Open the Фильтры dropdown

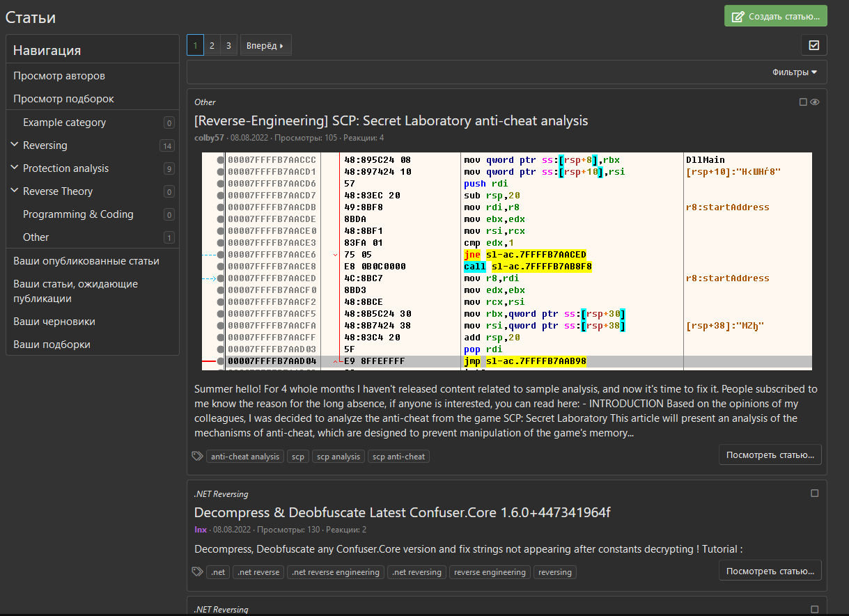(x=794, y=72)
